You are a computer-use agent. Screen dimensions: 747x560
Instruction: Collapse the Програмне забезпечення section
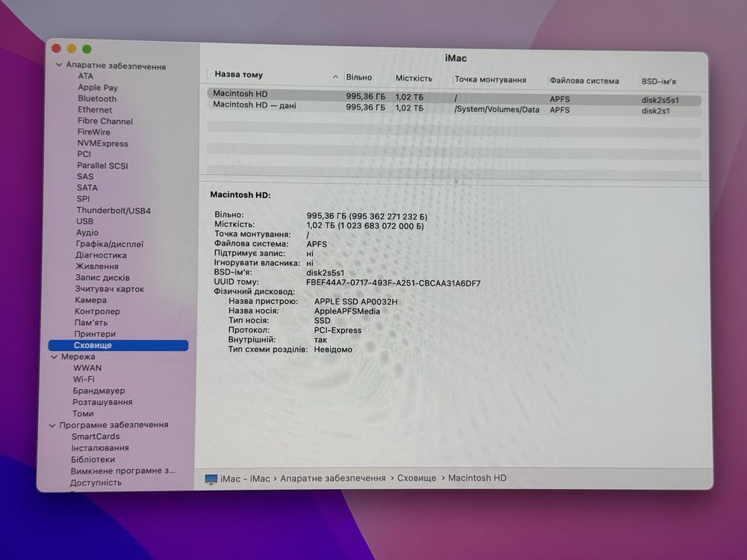(52, 426)
